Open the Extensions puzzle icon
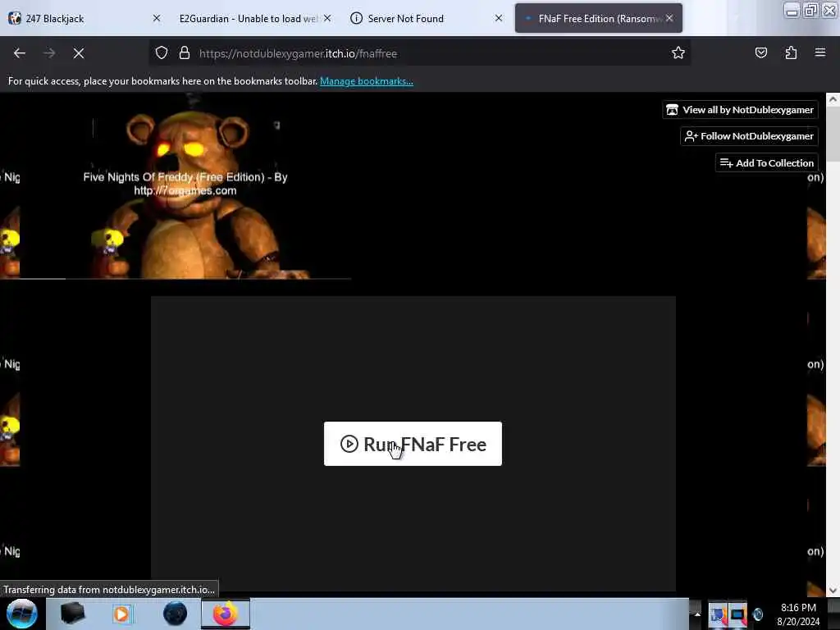Viewport: 840px width, 630px height. [x=791, y=53]
